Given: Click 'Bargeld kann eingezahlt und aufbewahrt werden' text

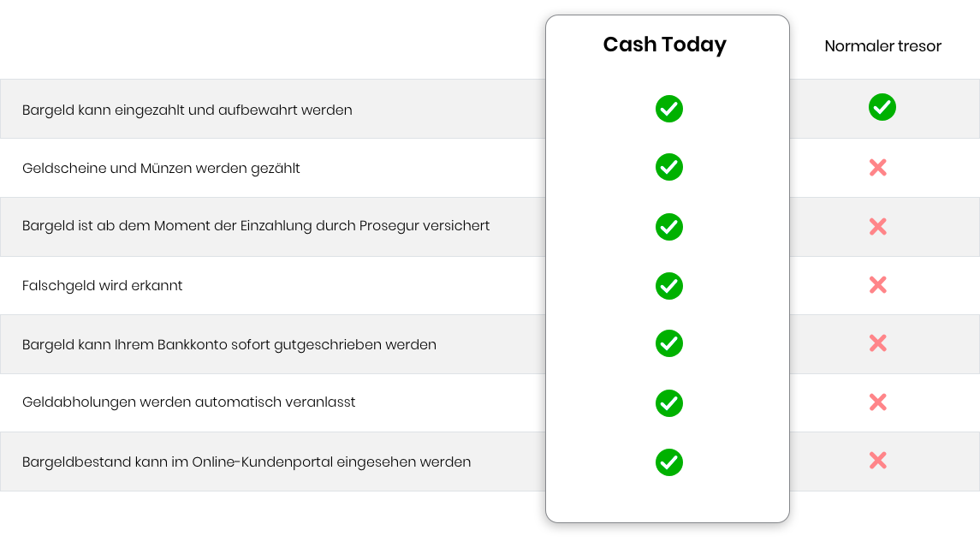Looking at the screenshot, I should 187,110.
